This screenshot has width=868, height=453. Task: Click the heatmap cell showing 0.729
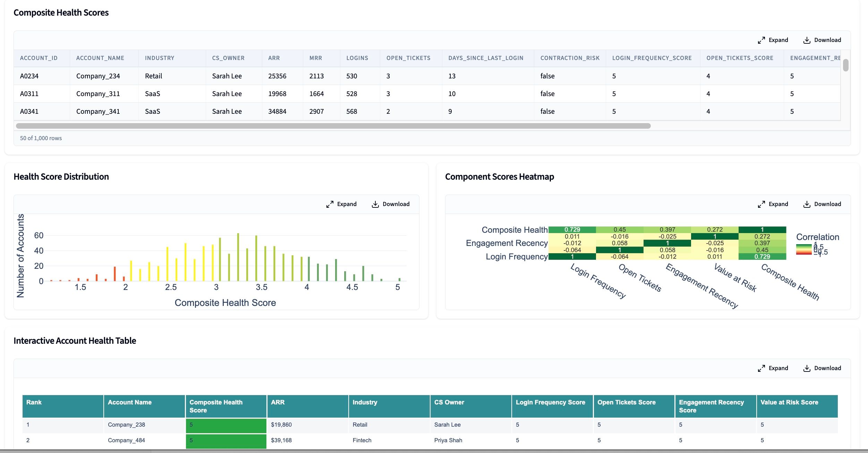572,229
